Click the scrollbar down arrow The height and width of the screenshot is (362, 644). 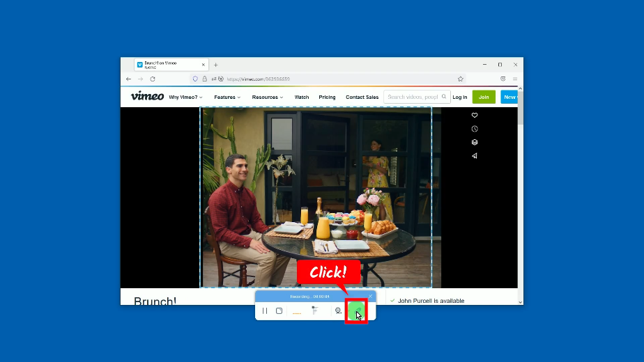[521, 302]
